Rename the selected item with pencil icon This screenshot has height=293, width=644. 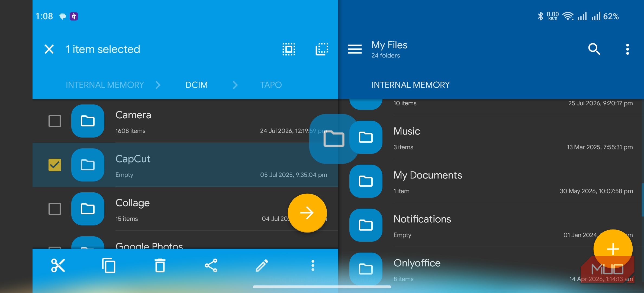click(262, 265)
